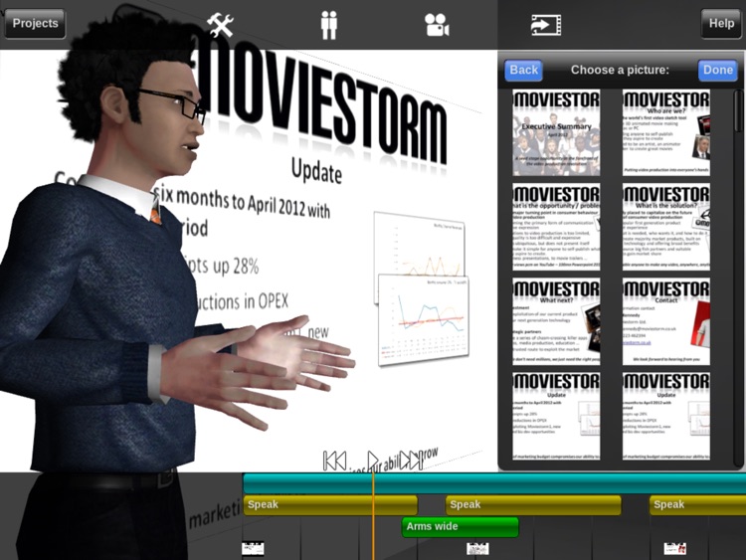The width and height of the screenshot is (746, 560).
Task: Choose the left Update slide thumbnail
Action: [556, 416]
